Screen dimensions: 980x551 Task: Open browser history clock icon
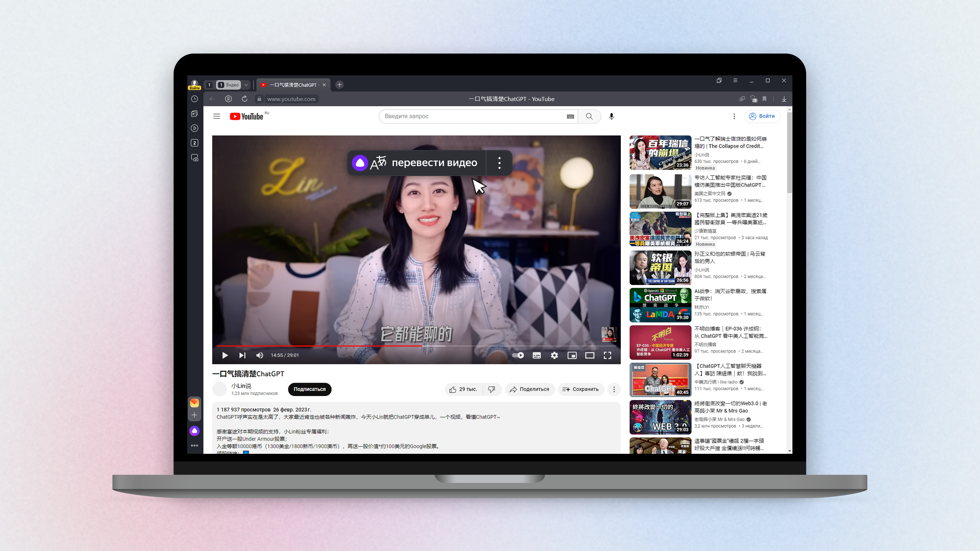coord(194,99)
